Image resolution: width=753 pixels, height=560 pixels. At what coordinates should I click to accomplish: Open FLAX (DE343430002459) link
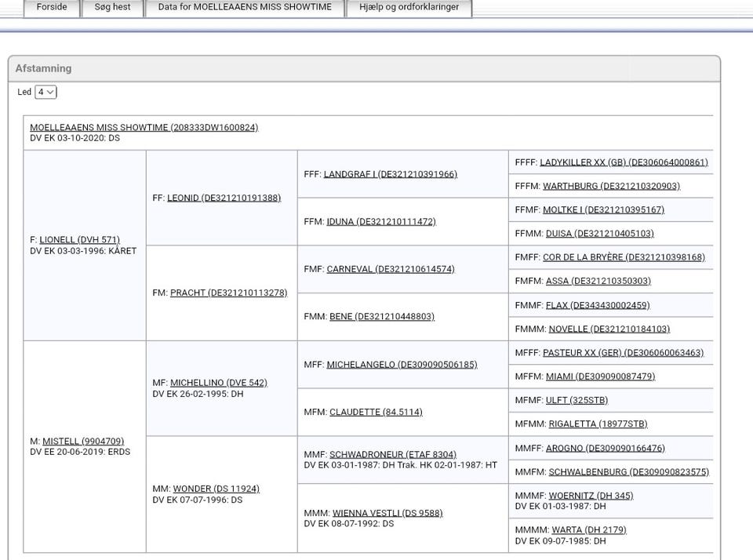(x=598, y=305)
